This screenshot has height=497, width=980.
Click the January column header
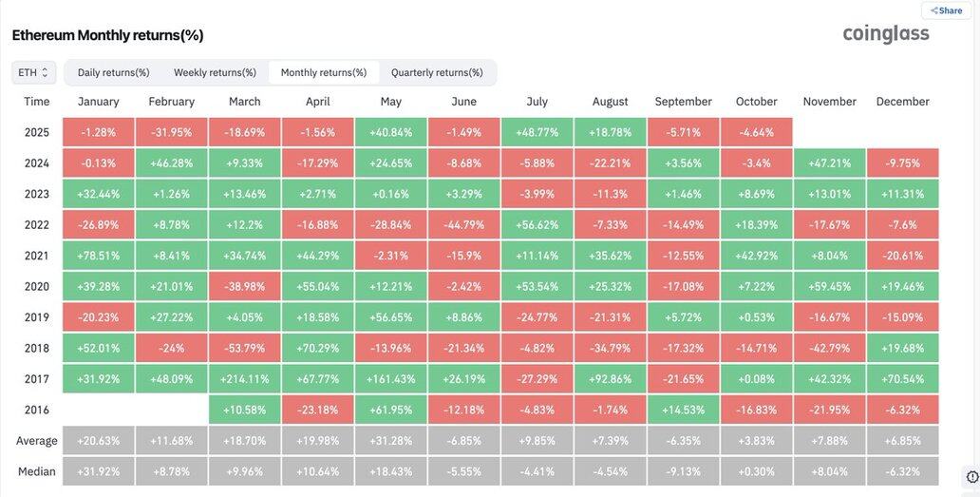coord(98,102)
